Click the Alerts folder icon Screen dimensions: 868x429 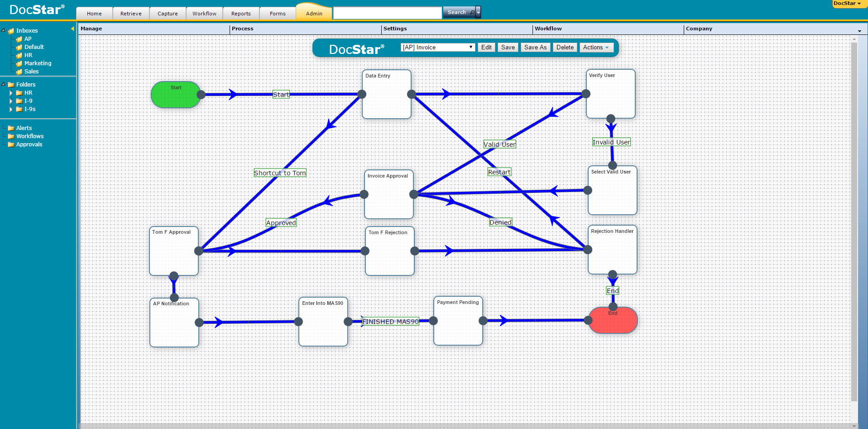[11, 128]
